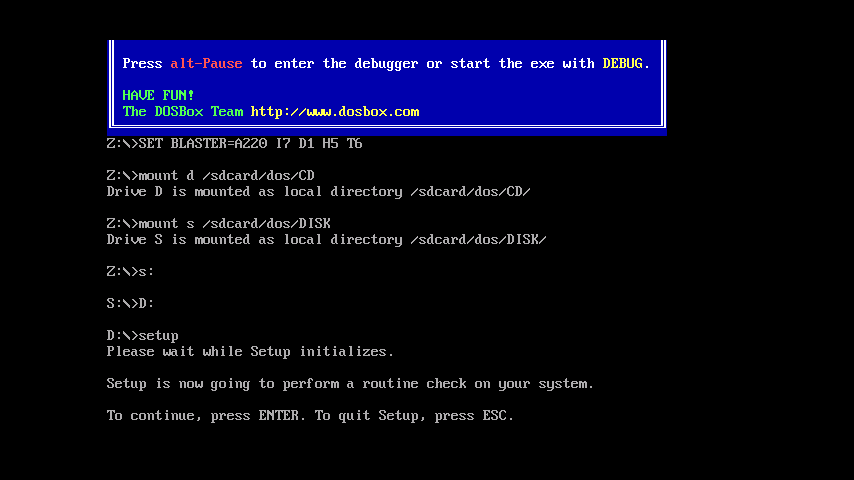
Task: Click the green HAVE FUN! text
Action: [158, 95]
